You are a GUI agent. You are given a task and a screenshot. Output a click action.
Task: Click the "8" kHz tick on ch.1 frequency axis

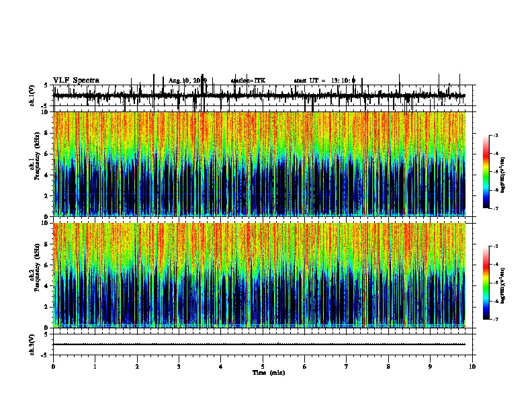48,133
